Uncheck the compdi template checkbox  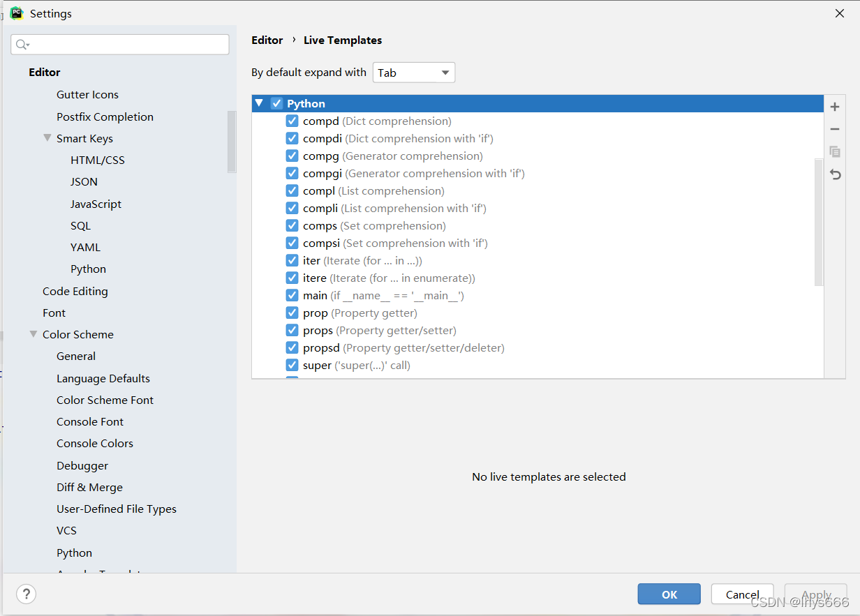[x=292, y=138]
